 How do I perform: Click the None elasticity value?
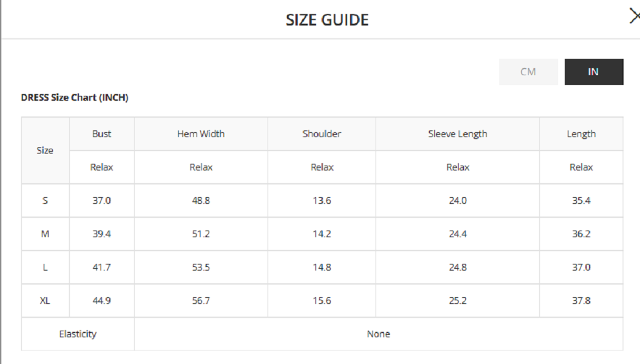[x=379, y=334]
